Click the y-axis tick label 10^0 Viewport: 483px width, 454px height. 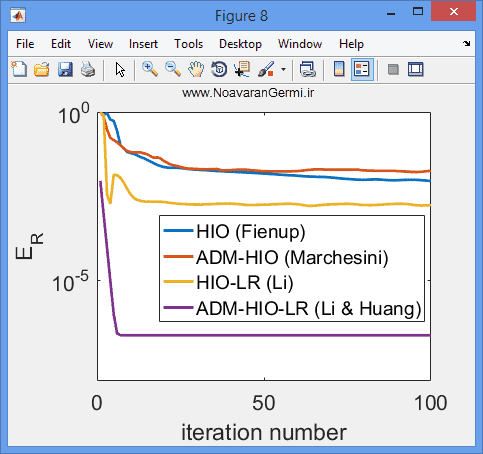[x=74, y=113]
